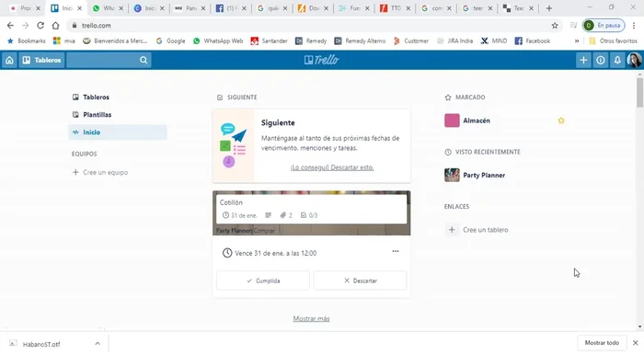This screenshot has width=644, height=355.
Task: Open the HabanoST.otf download options arrow
Action: pos(98,344)
